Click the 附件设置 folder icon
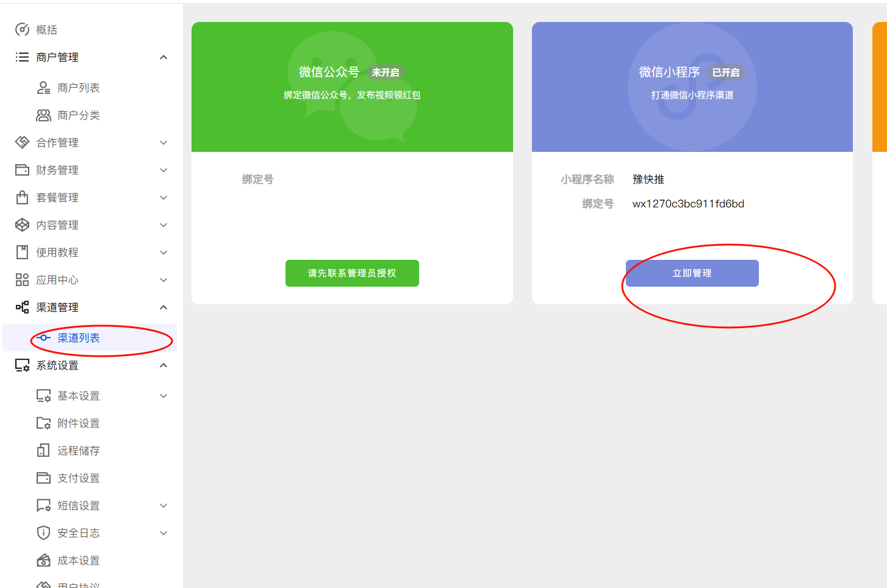This screenshot has height=588, width=887. (43, 423)
